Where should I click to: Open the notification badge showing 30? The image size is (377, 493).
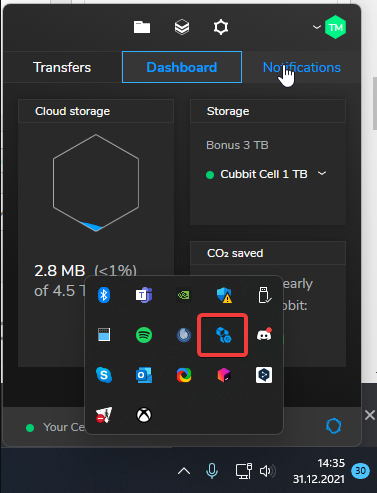(360, 471)
